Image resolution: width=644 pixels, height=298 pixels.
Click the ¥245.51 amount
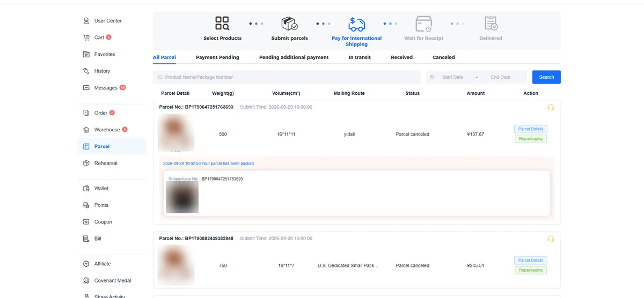tap(475, 265)
